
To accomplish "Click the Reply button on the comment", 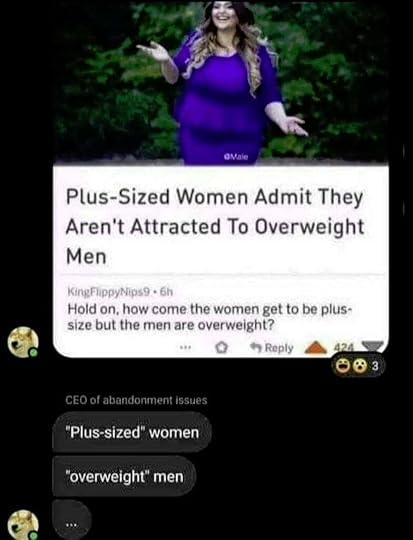I will (272, 348).
